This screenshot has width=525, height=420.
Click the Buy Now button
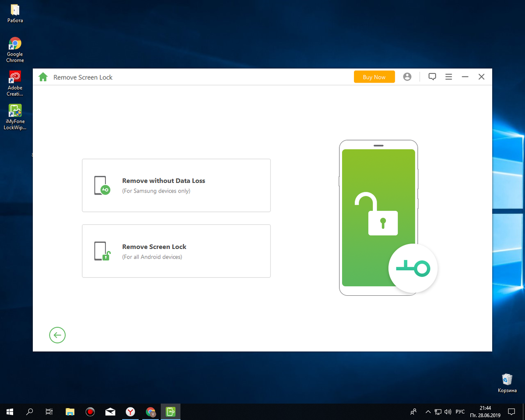pyautogui.click(x=374, y=77)
